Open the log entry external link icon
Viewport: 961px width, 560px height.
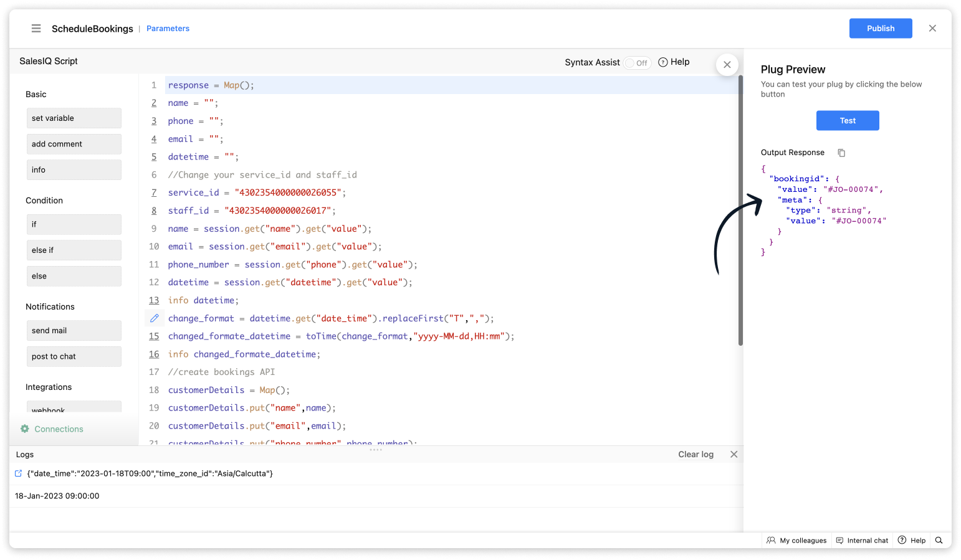click(x=19, y=473)
